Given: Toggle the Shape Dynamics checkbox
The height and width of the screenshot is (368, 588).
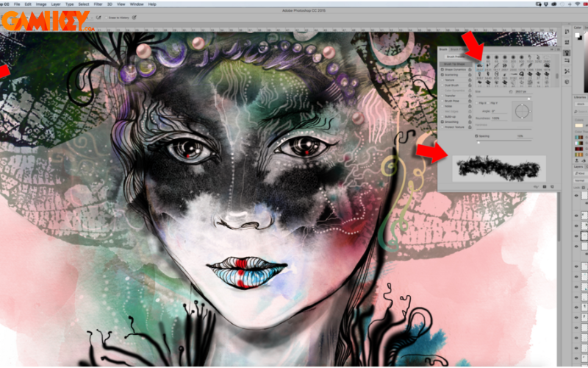Looking at the screenshot, I should 442,70.
